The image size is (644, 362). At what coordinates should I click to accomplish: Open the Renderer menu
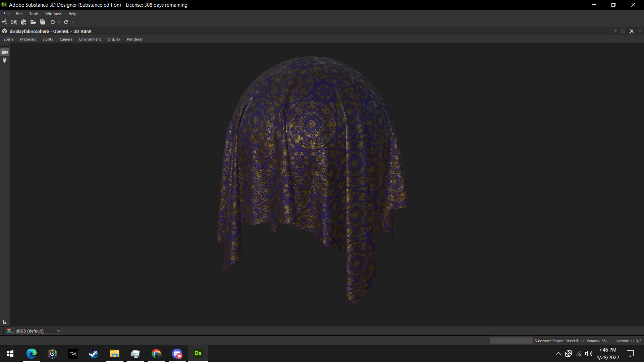click(x=135, y=39)
